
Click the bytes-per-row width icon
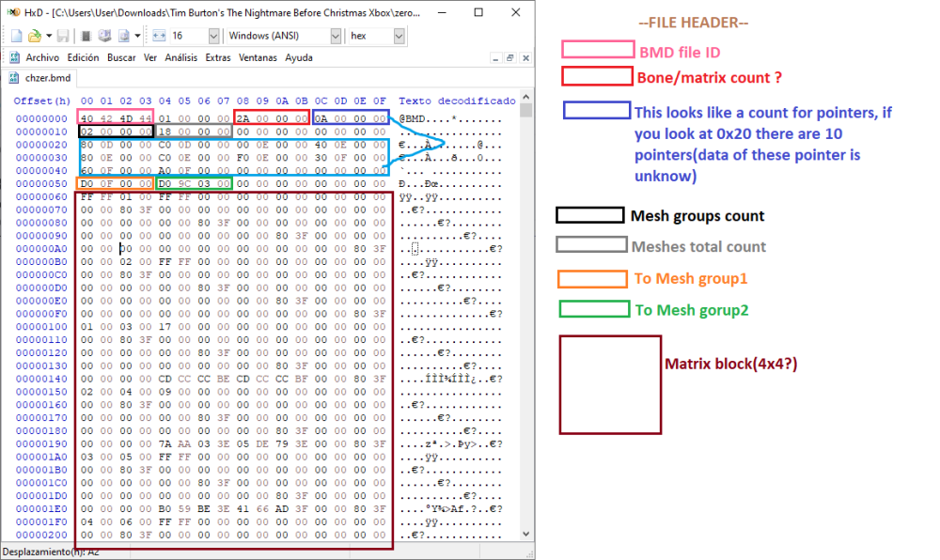pos(158,36)
